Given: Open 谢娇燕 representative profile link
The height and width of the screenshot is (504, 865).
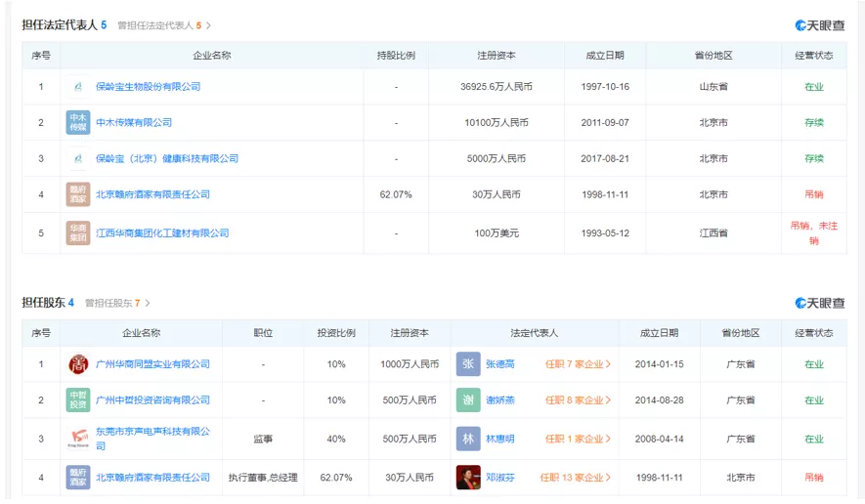Looking at the screenshot, I should click(500, 400).
